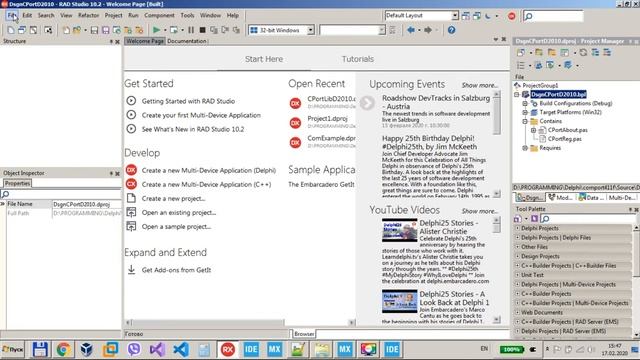The image size is (640, 360).
Task: Click the green Run button in toolbar
Action: 156,30
